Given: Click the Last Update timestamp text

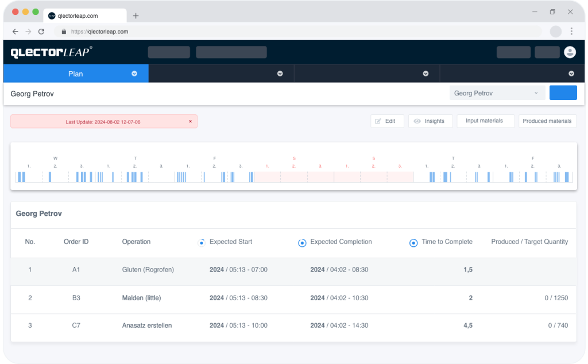Looking at the screenshot, I should 103,122.
